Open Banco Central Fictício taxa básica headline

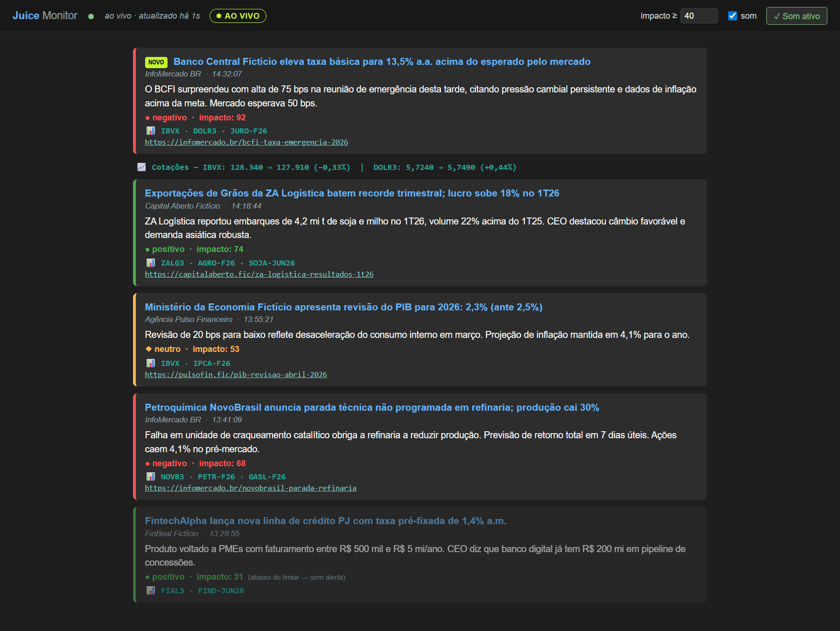pos(382,62)
